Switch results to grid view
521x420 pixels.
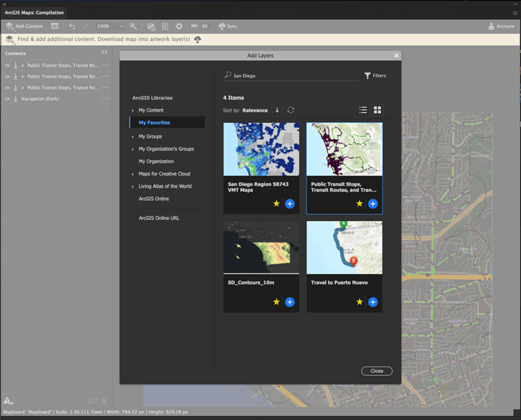pos(377,110)
